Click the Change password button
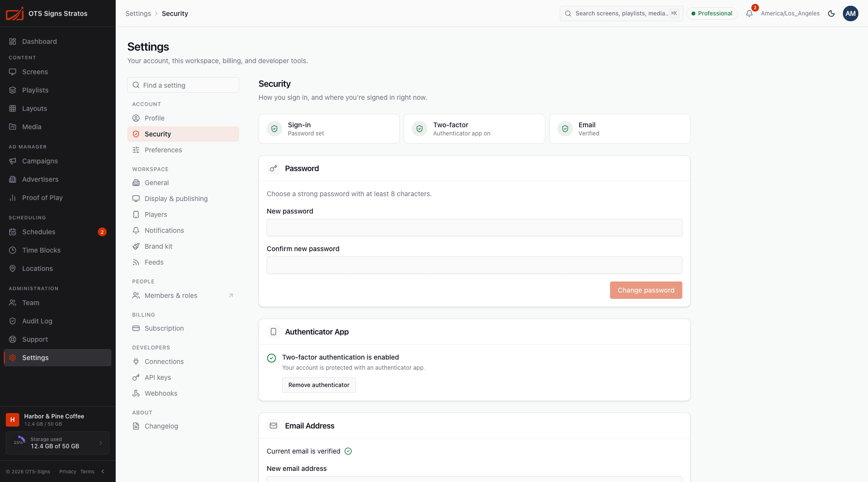The image size is (868, 482). coord(646,290)
